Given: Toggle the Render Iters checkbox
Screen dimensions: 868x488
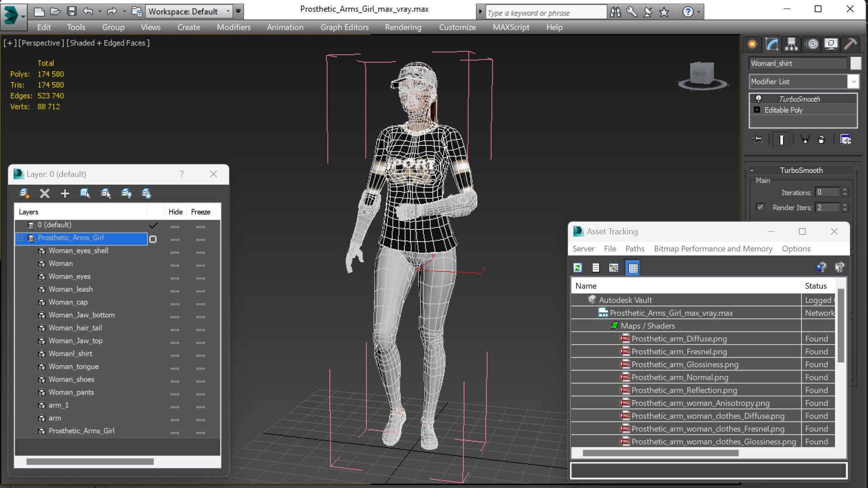Looking at the screenshot, I should point(760,207).
